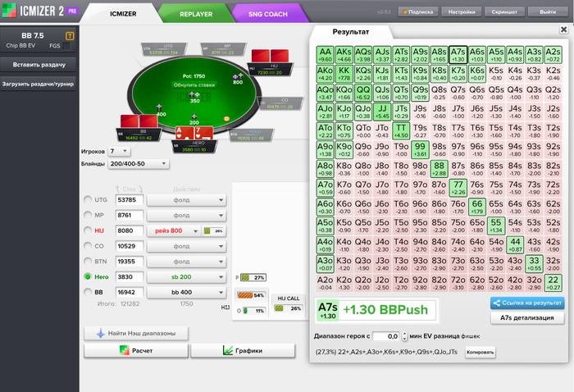Close the Результат panel
This screenshot has height=392, width=574.
pyautogui.click(x=564, y=30)
